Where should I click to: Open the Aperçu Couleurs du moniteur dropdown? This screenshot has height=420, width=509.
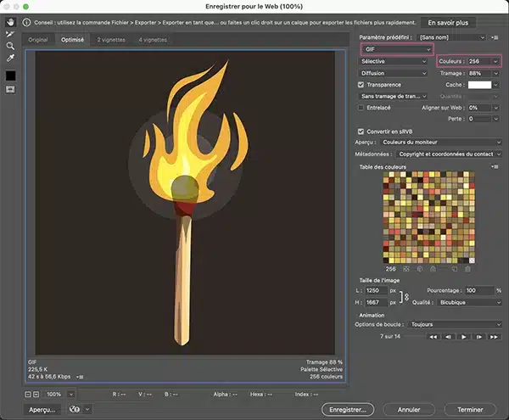441,143
